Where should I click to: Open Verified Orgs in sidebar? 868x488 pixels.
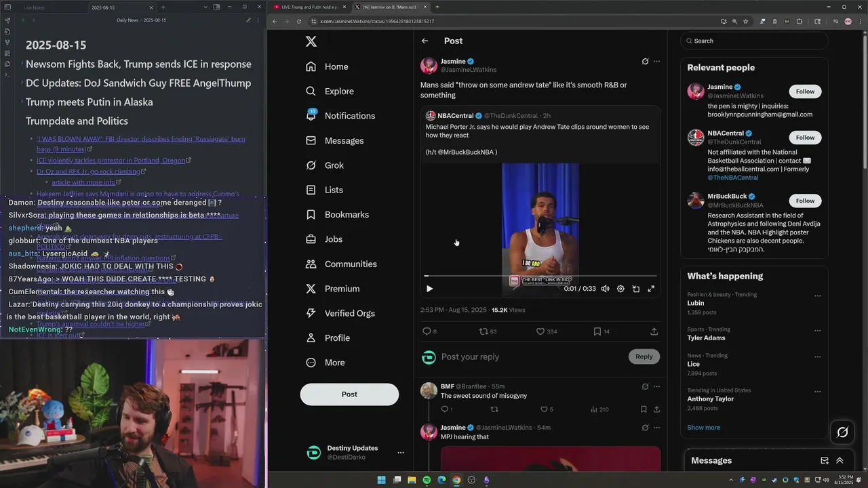pyautogui.click(x=340, y=313)
